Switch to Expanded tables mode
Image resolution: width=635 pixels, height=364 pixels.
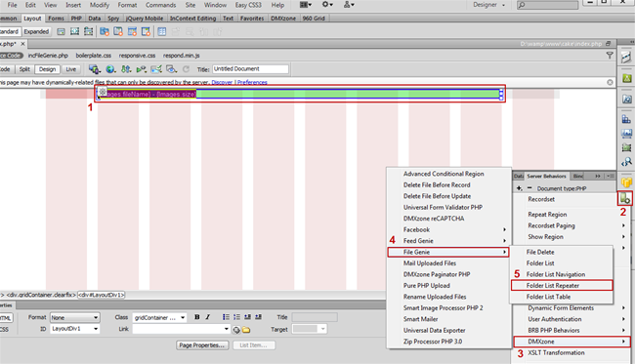click(36, 31)
